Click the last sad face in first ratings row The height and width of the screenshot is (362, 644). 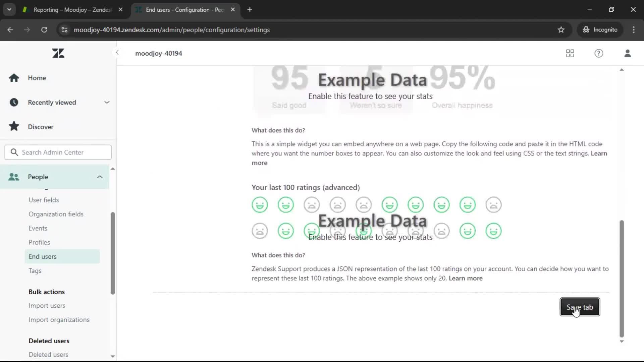point(493,205)
